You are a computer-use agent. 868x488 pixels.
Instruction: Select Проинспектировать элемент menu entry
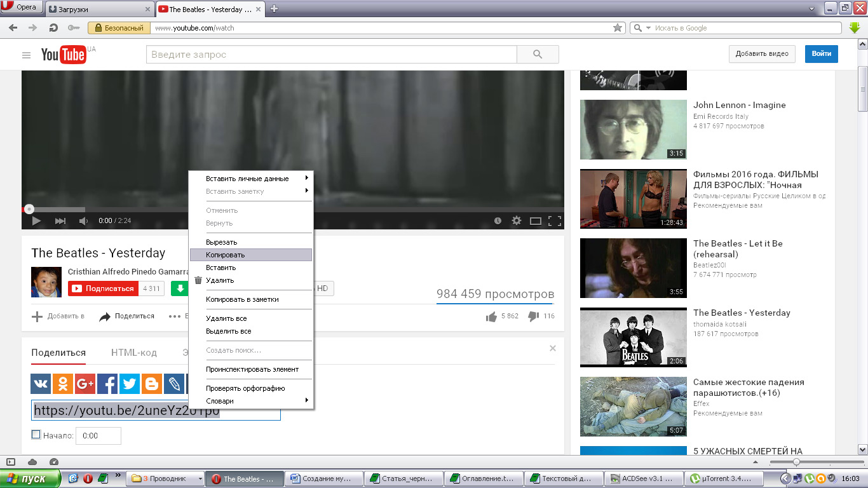click(251, 369)
